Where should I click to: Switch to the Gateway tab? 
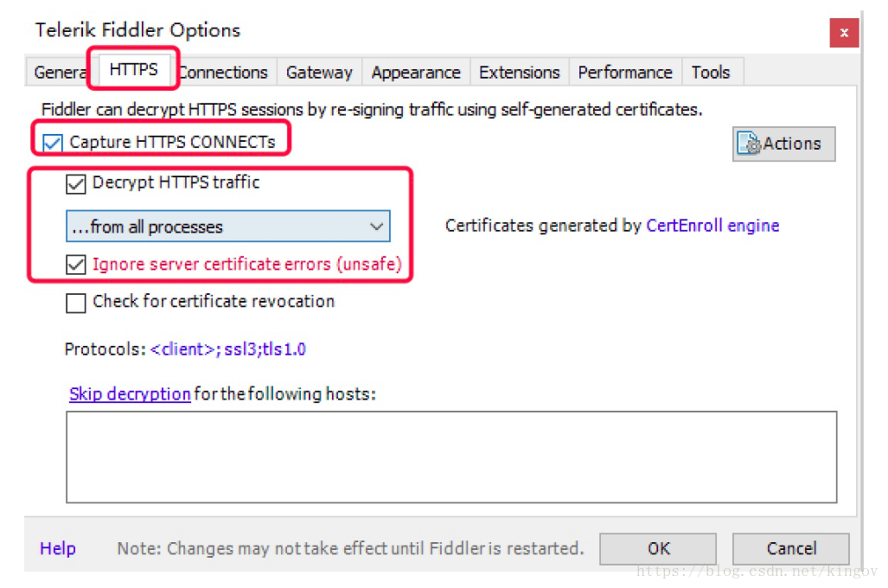tap(319, 73)
